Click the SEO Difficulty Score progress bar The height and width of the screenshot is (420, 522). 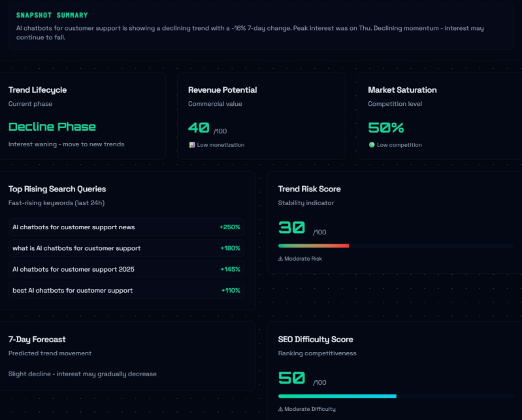tap(396, 396)
